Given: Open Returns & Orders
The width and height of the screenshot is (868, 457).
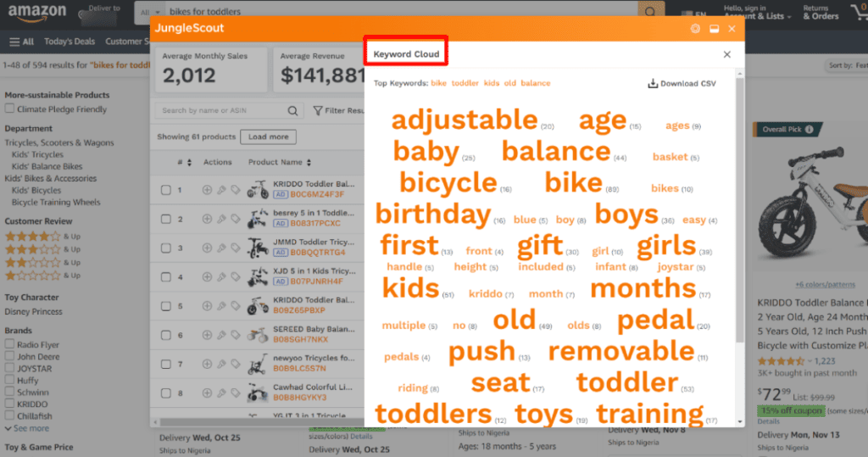Looking at the screenshot, I should pos(821,12).
